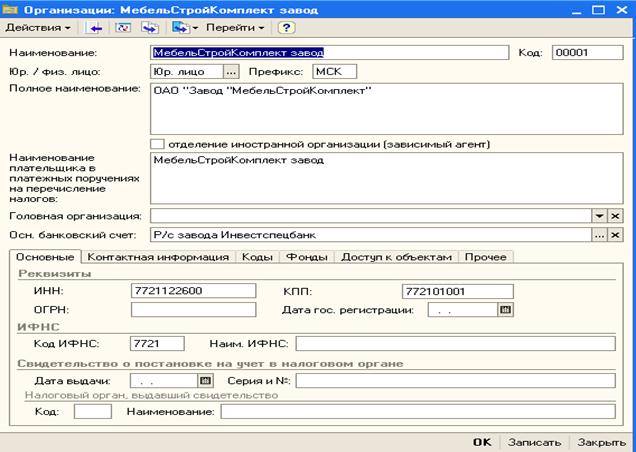Click the OK button

pos(482,442)
